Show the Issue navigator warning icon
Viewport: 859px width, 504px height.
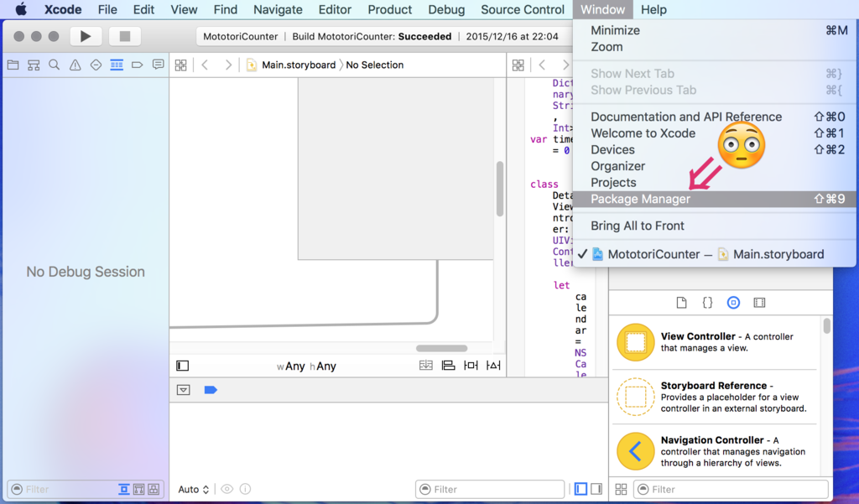coord(75,65)
